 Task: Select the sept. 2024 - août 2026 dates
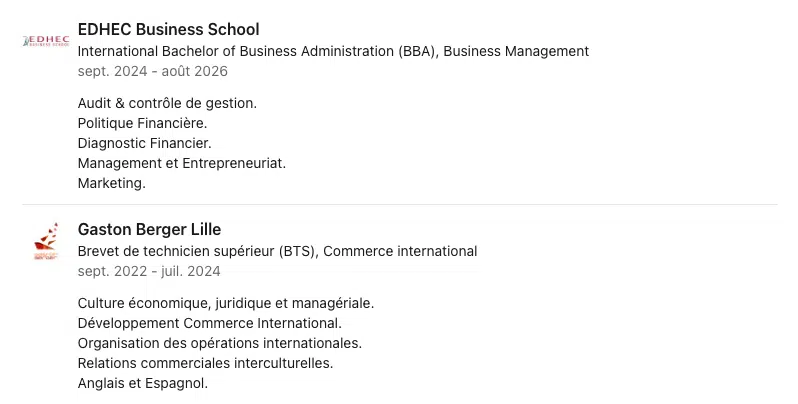(x=152, y=71)
